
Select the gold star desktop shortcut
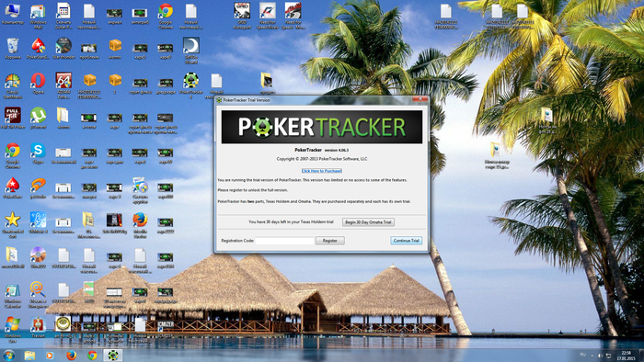[x=12, y=225]
